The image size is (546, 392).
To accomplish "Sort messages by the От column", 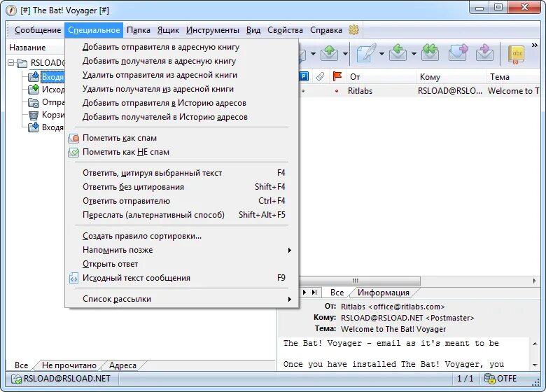I will pos(355,76).
